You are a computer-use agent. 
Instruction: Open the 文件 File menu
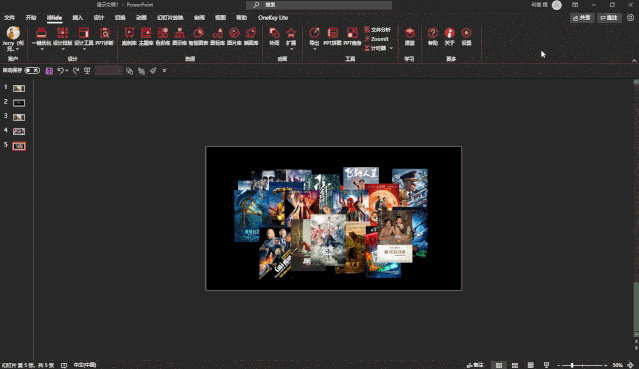tap(9, 18)
